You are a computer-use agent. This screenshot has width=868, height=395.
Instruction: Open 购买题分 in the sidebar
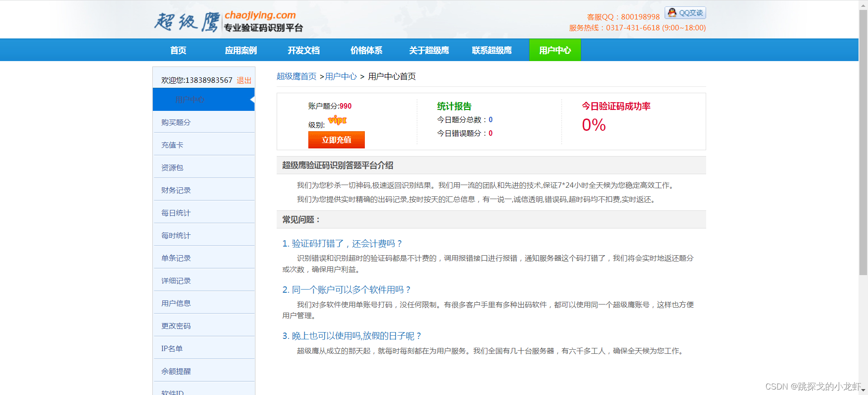204,122
